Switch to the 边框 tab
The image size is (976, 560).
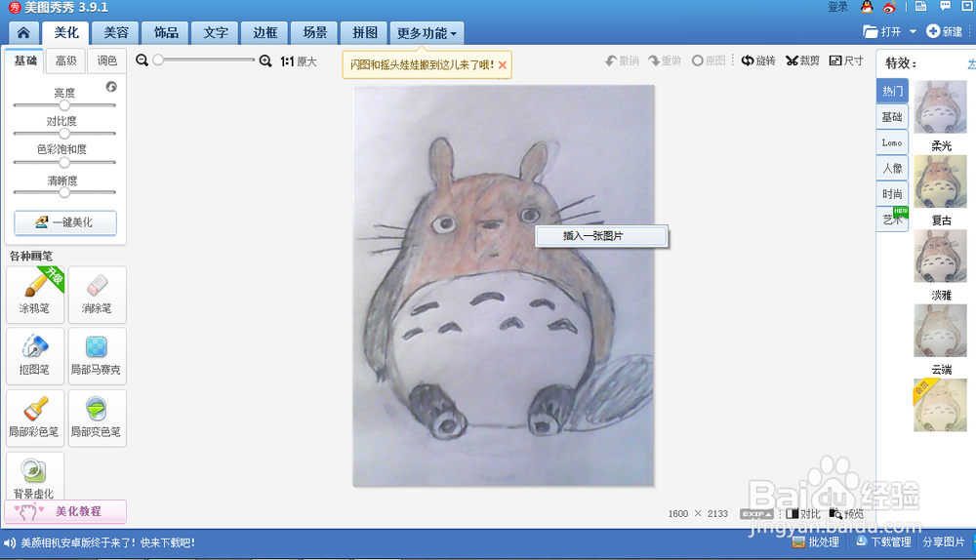pyautogui.click(x=265, y=33)
